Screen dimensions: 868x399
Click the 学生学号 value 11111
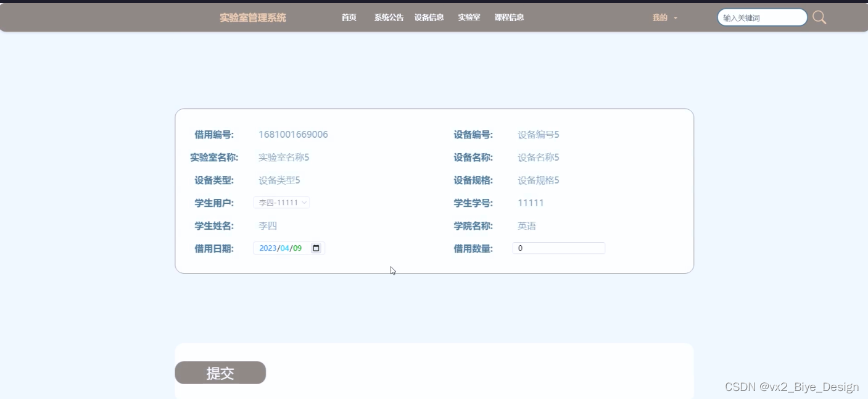pos(531,203)
